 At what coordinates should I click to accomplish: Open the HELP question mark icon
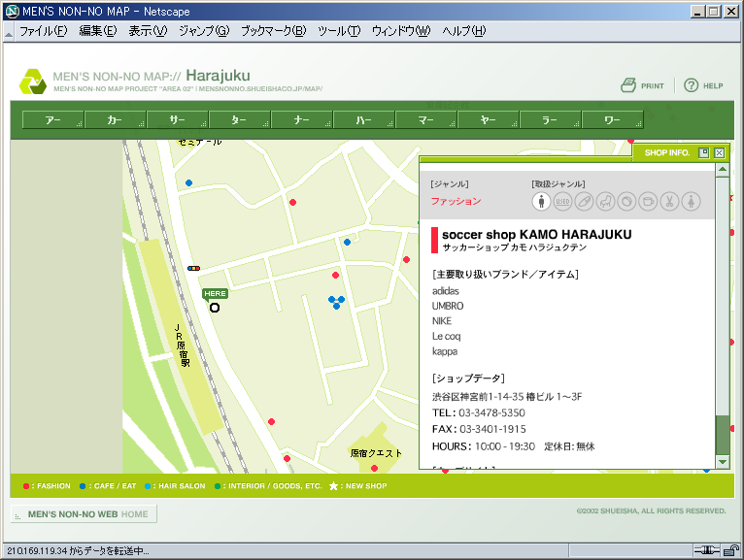tap(691, 85)
